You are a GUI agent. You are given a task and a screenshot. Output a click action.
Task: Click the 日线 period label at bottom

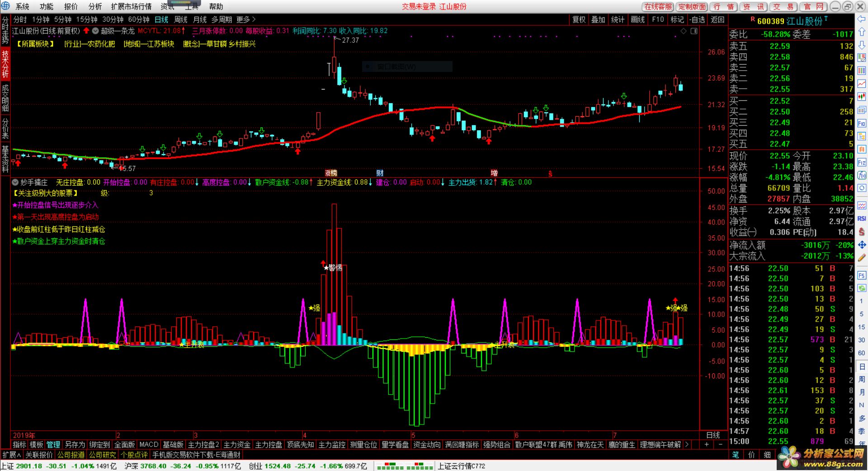[x=713, y=435]
